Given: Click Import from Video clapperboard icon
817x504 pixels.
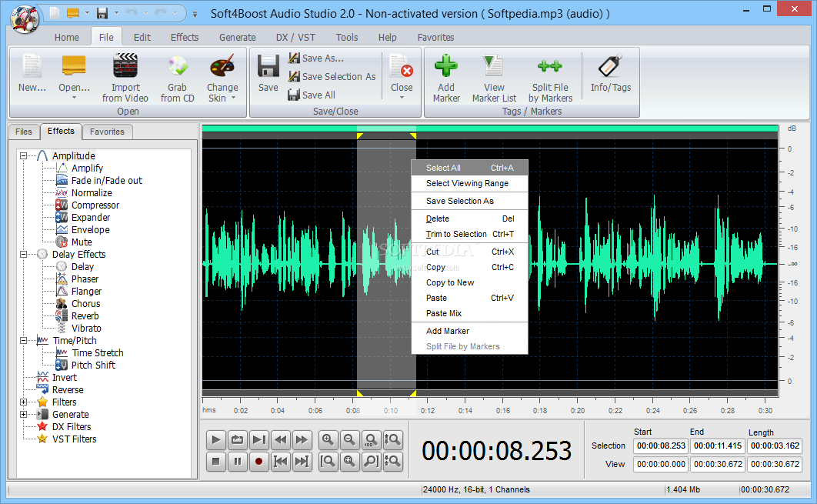Looking at the screenshot, I should click(125, 66).
